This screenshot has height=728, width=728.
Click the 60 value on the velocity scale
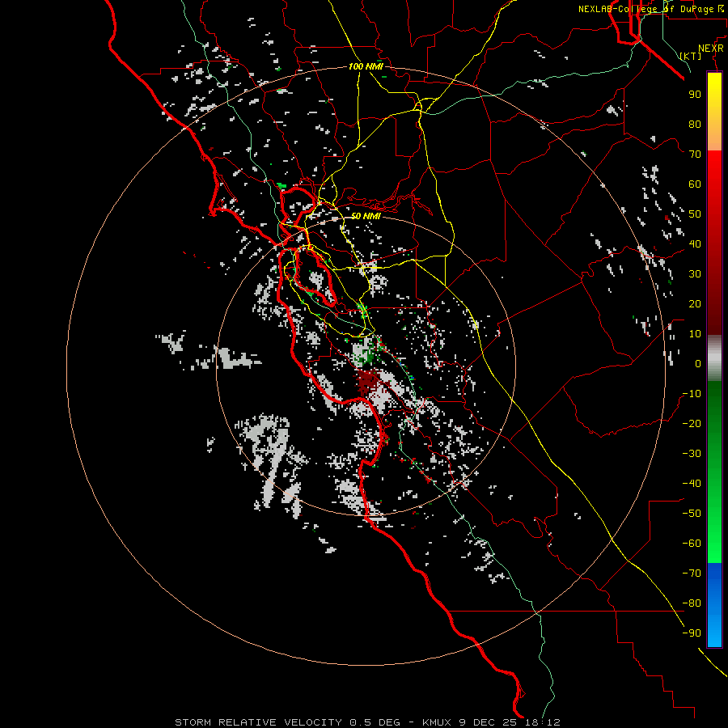click(x=695, y=184)
